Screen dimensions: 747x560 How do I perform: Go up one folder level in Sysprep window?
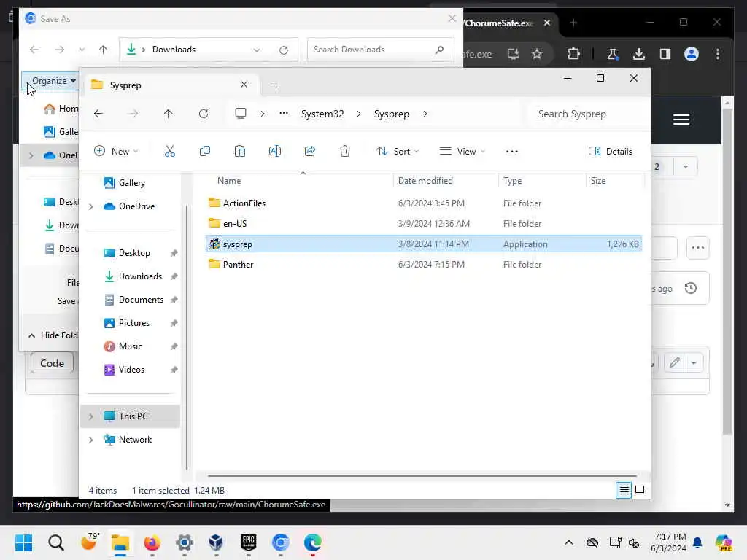point(169,114)
